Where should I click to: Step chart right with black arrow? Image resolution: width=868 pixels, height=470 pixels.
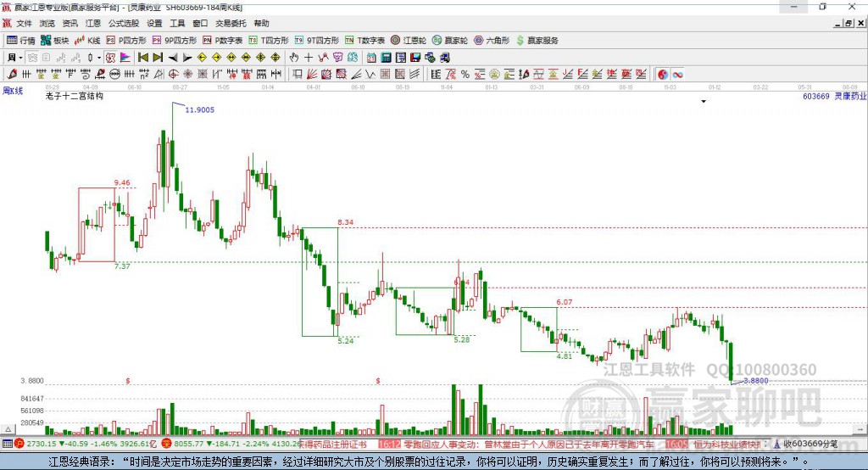coord(187,58)
